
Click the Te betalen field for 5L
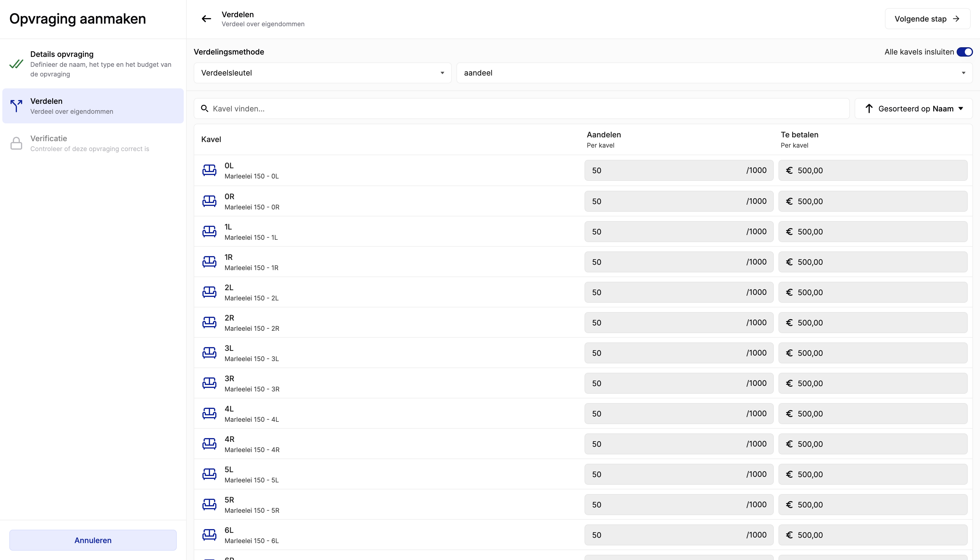(873, 475)
